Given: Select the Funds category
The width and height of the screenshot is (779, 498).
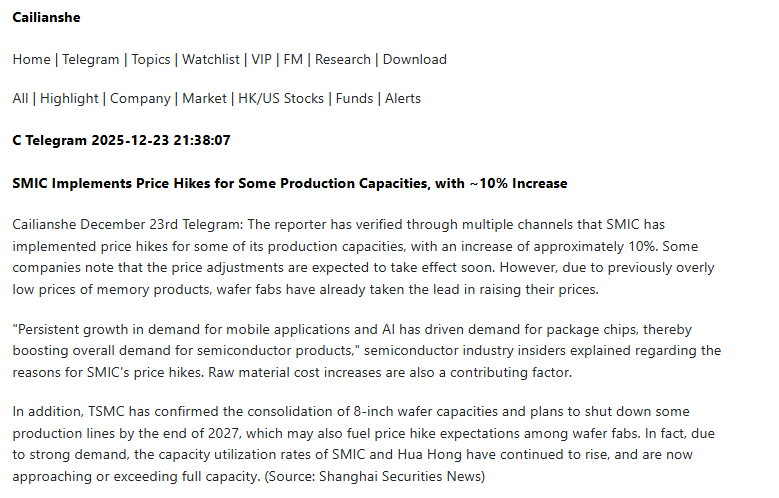Looking at the screenshot, I should click(x=355, y=98).
